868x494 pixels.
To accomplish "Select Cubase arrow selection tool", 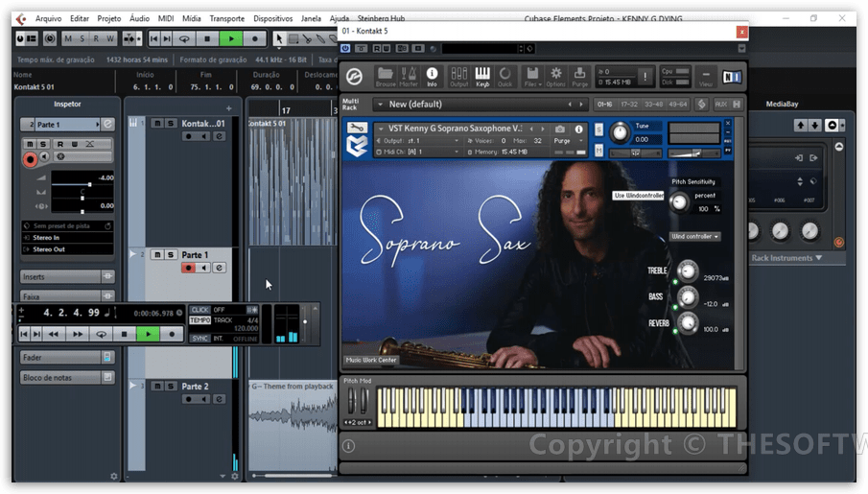I will tap(278, 38).
